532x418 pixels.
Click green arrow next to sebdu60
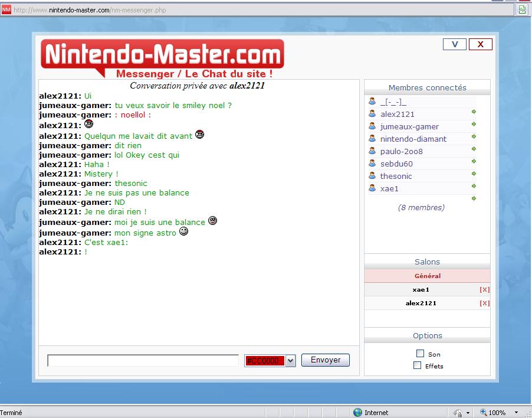[x=474, y=161]
